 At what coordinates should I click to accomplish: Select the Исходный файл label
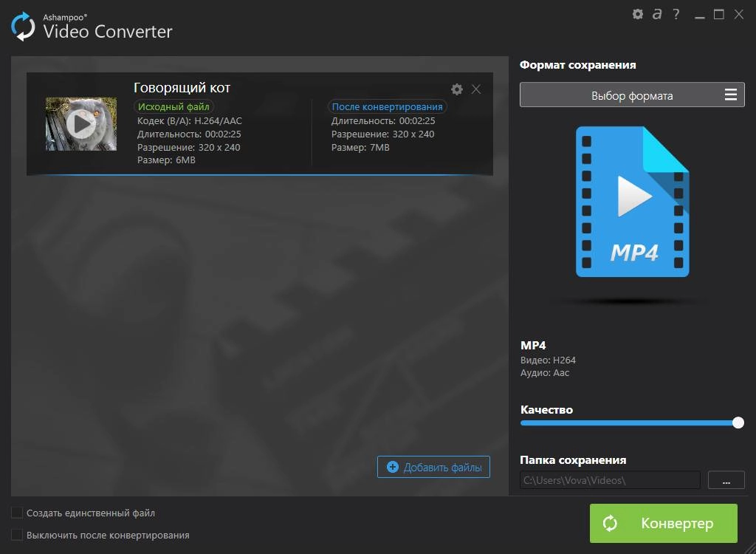(173, 106)
